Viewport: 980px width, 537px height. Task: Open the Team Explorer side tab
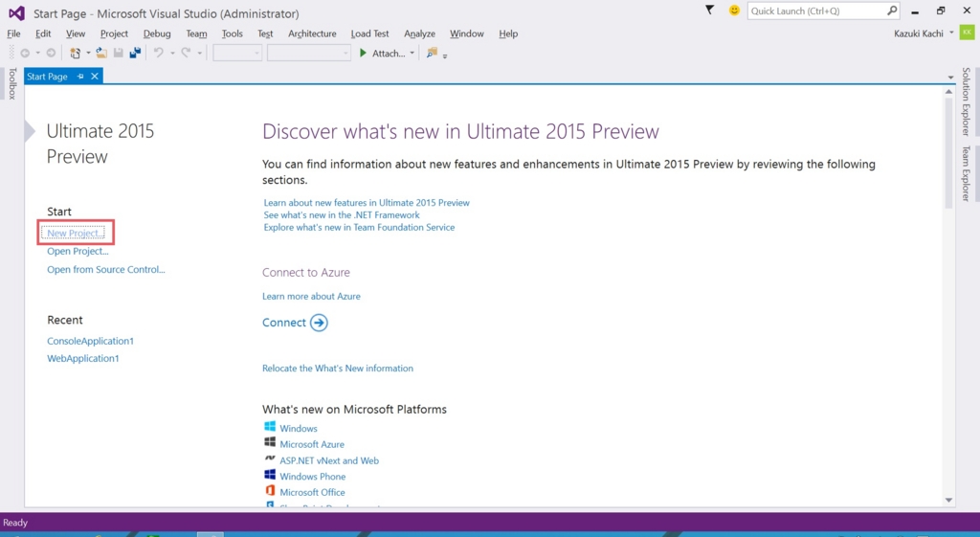[x=966, y=173]
